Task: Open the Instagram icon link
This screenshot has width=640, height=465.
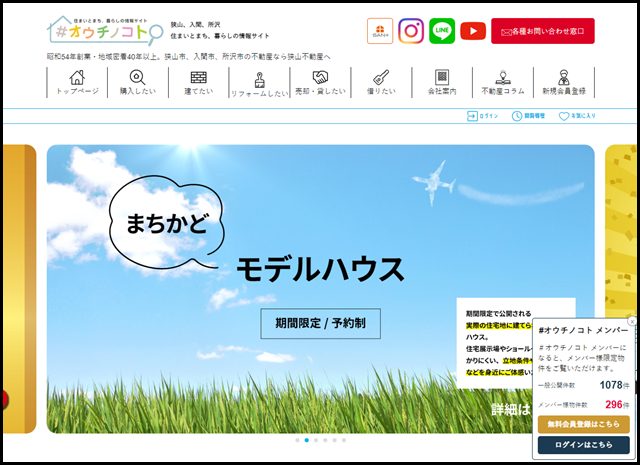Action: (x=411, y=31)
